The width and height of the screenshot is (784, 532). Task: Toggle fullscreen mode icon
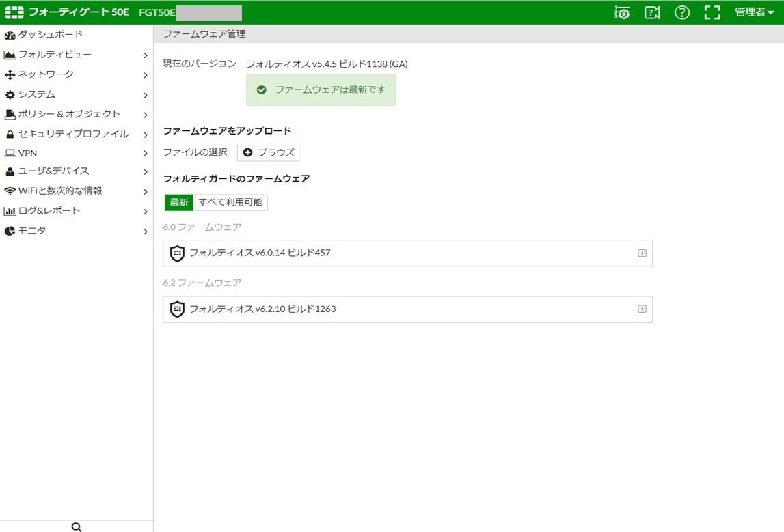[x=712, y=12]
